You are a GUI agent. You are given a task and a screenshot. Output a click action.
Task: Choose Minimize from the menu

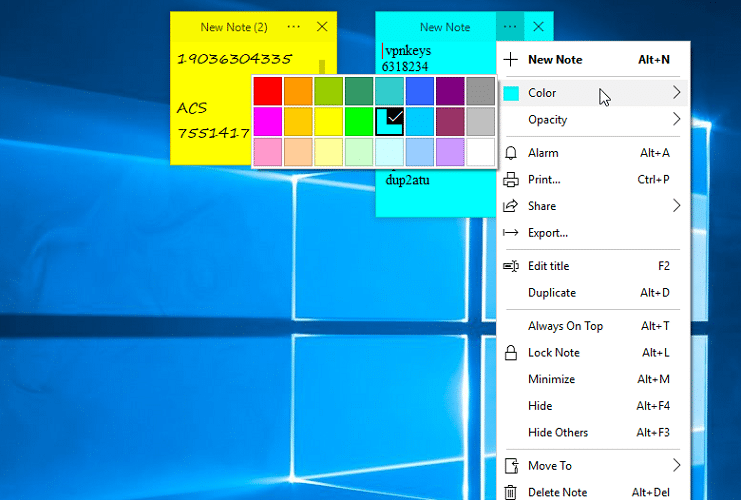[593, 379]
